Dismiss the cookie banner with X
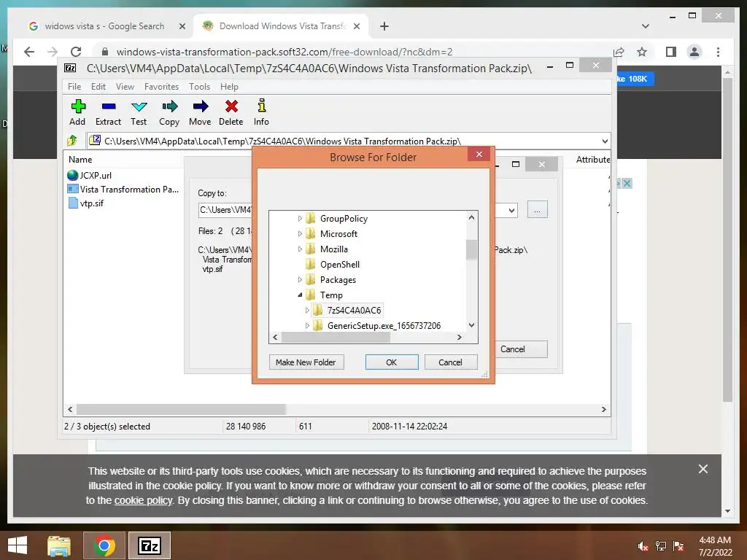 [x=703, y=469]
